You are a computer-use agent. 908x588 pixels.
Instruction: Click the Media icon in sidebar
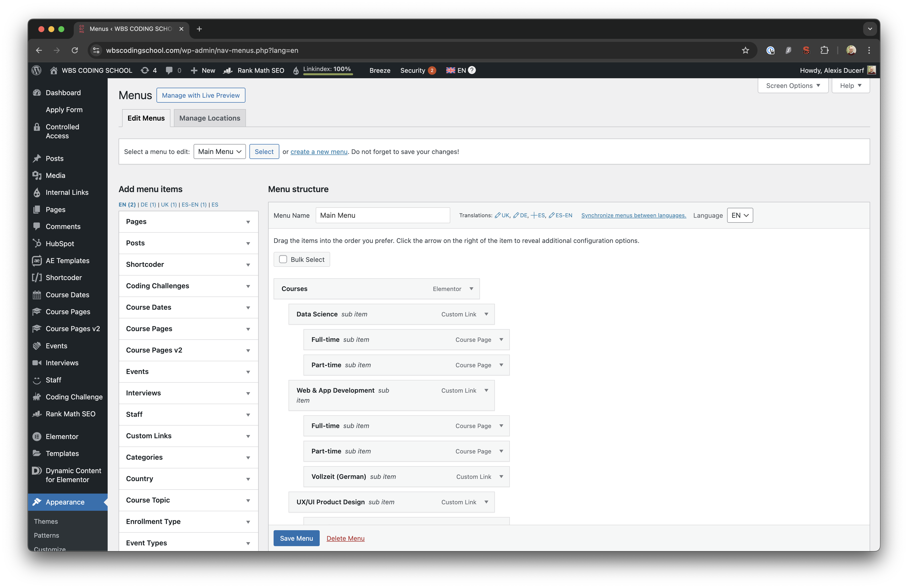(x=37, y=175)
